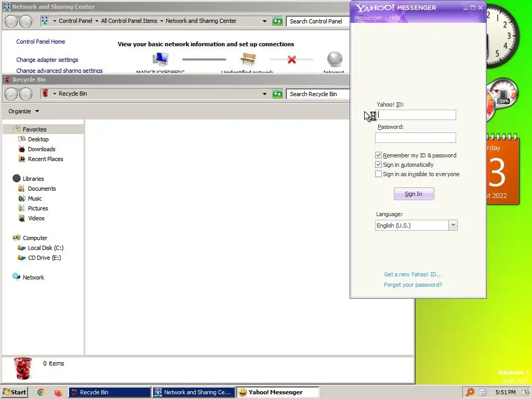The height and width of the screenshot is (399, 532).
Task: Click the Forward arrow in the Network and Sharing Center window
Action: [x=25, y=21]
